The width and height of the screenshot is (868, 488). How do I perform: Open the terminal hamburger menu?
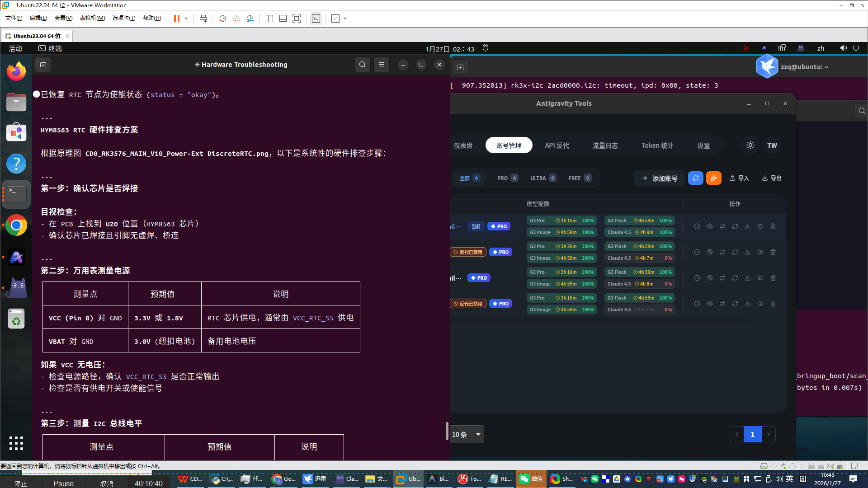click(382, 65)
